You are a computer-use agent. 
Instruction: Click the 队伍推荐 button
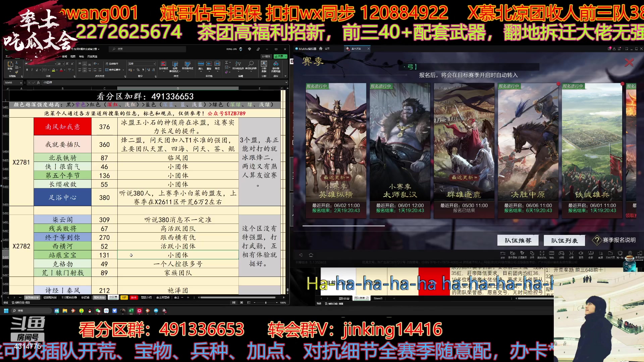518,240
